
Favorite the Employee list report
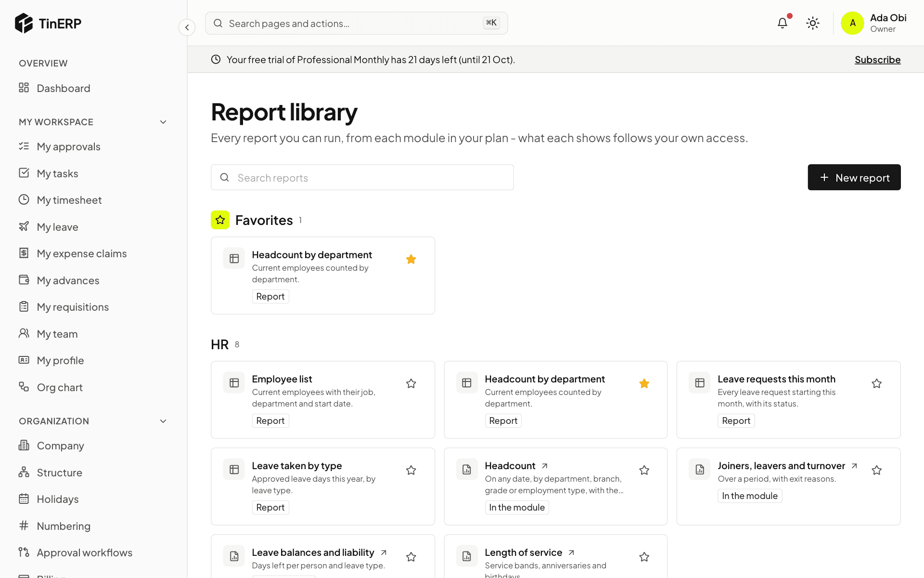tap(411, 383)
